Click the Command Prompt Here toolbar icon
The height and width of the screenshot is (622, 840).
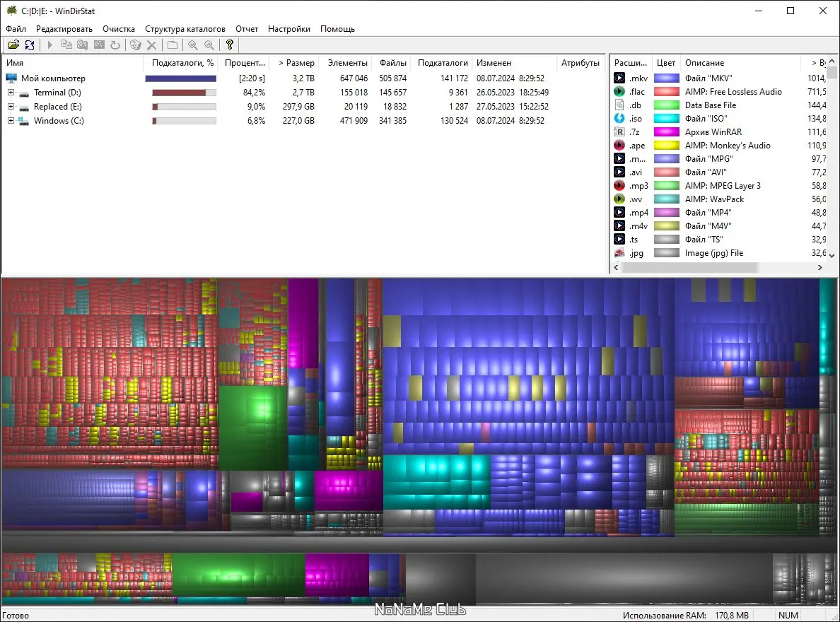(99, 45)
